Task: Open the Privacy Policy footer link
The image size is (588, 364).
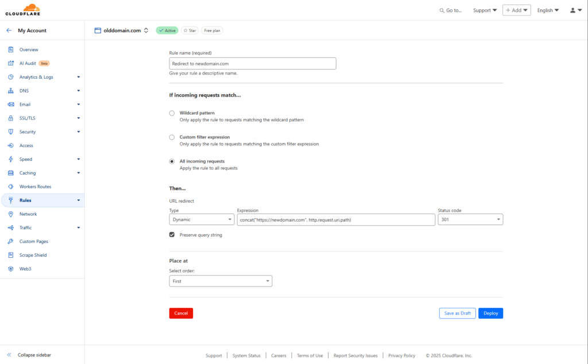Action: [x=401, y=355]
